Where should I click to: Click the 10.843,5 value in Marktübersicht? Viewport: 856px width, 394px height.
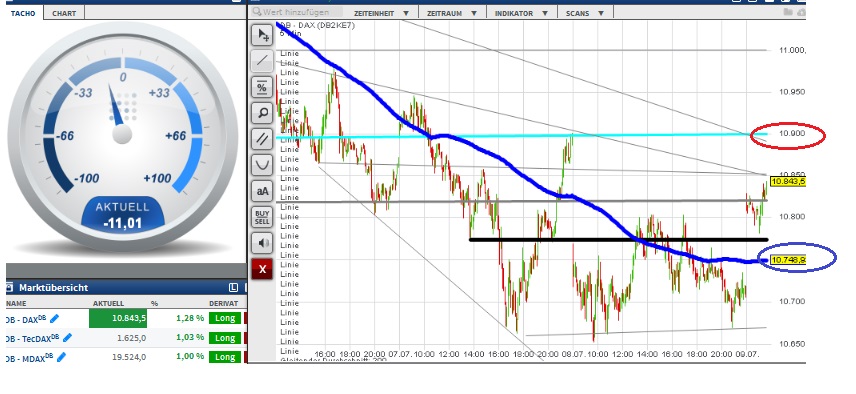click(x=118, y=318)
